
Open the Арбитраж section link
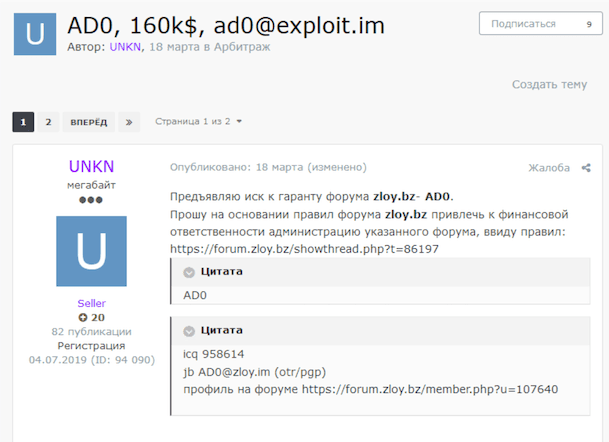pyautogui.click(x=242, y=47)
